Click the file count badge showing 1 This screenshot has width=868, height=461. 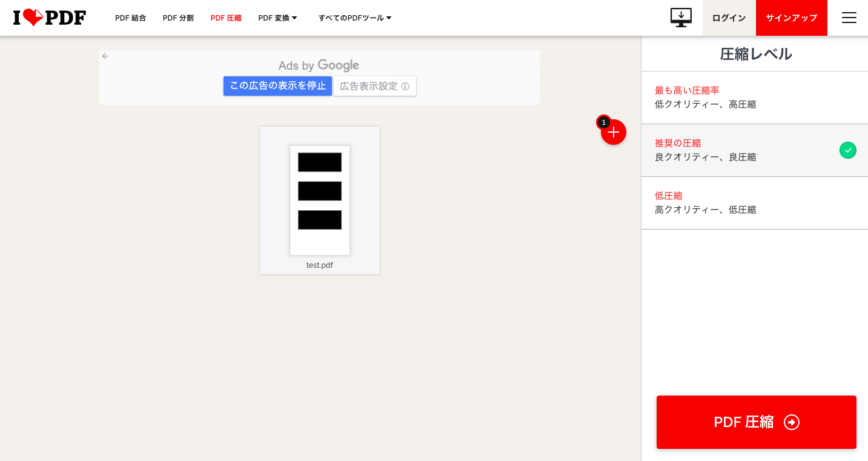point(603,122)
